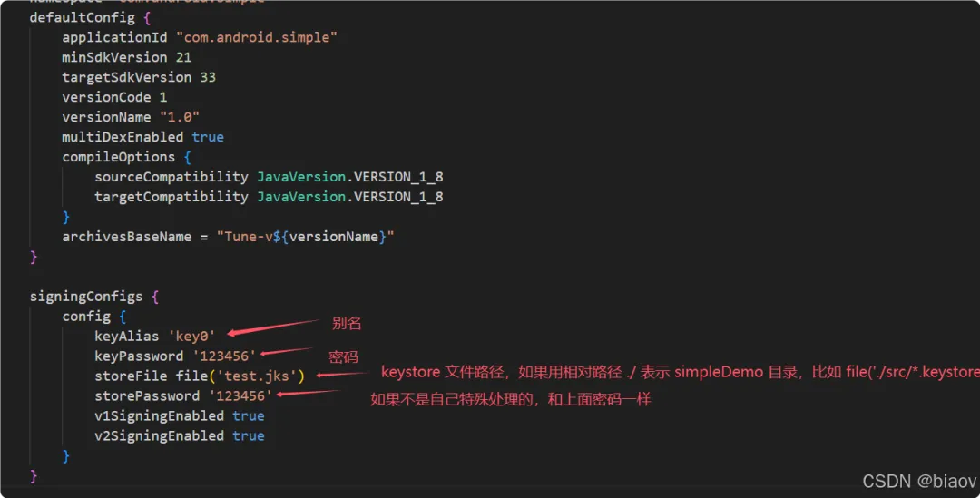Click the v1SigningEnabled property name
The height and width of the screenshot is (498, 980).
pyautogui.click(x=160, y=416)
